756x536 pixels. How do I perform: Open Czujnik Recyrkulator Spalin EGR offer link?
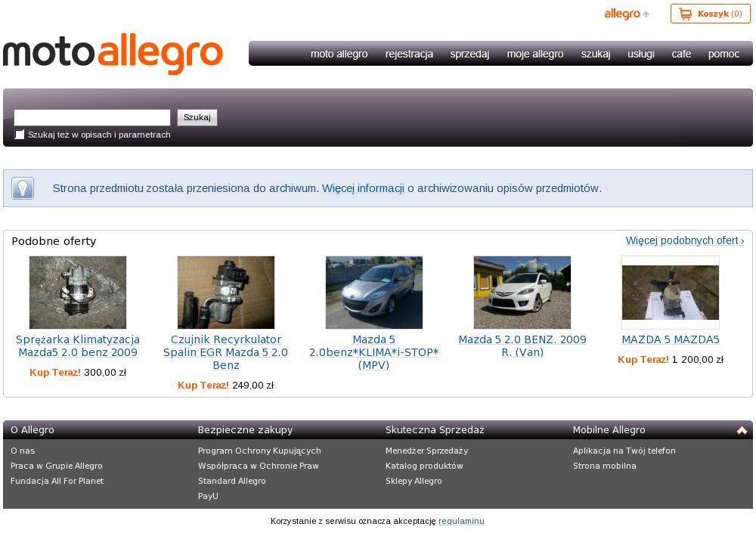tap(225, 352)
